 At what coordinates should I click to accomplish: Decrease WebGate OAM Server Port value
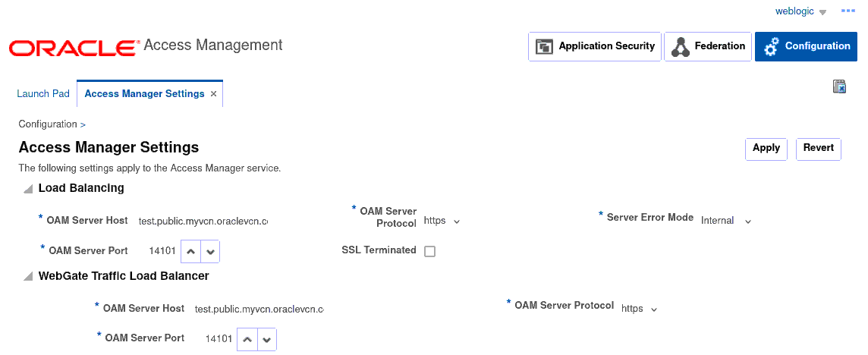[266, 339]
